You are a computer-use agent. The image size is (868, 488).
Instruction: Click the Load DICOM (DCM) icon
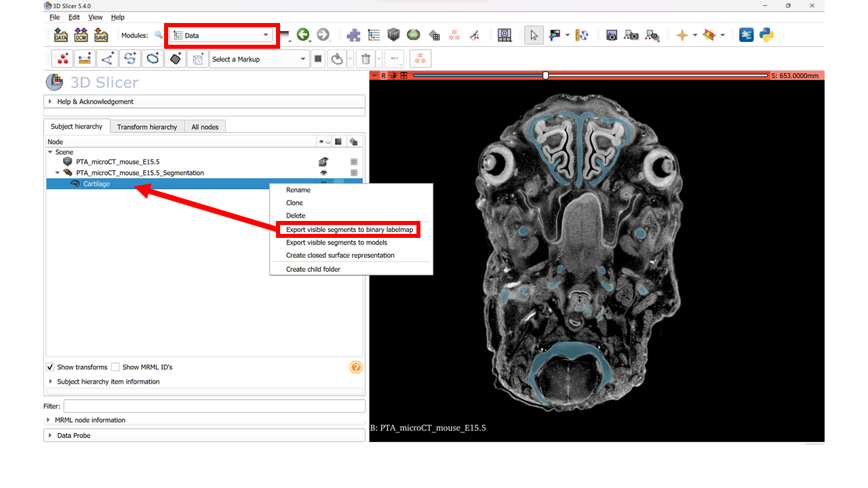coord(81,35)
